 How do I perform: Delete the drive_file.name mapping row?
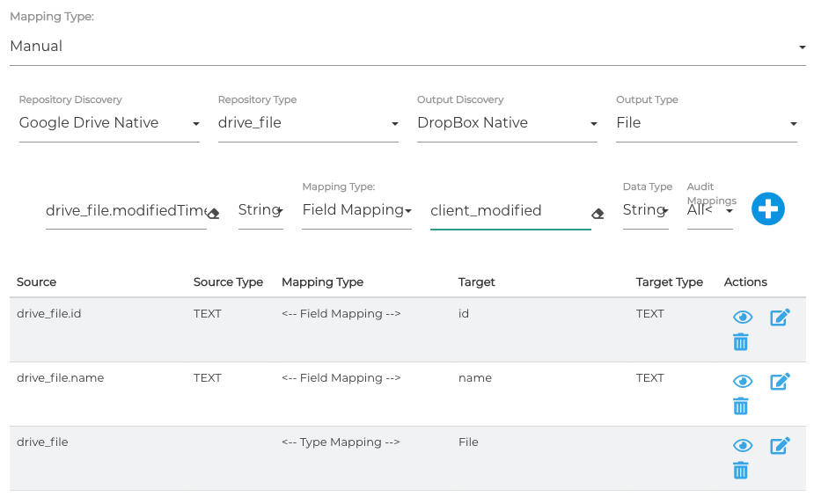pyautogui.click(x=741, y=406)
